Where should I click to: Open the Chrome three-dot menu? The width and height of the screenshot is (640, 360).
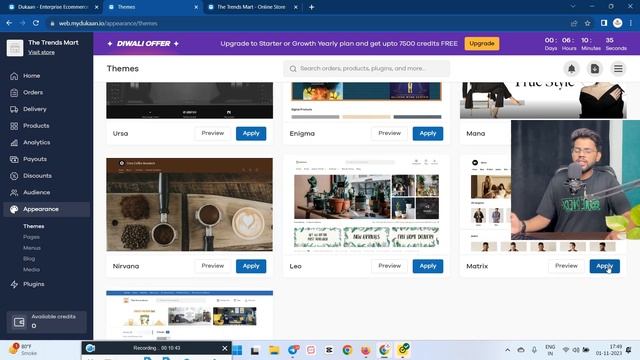point(632,24)
